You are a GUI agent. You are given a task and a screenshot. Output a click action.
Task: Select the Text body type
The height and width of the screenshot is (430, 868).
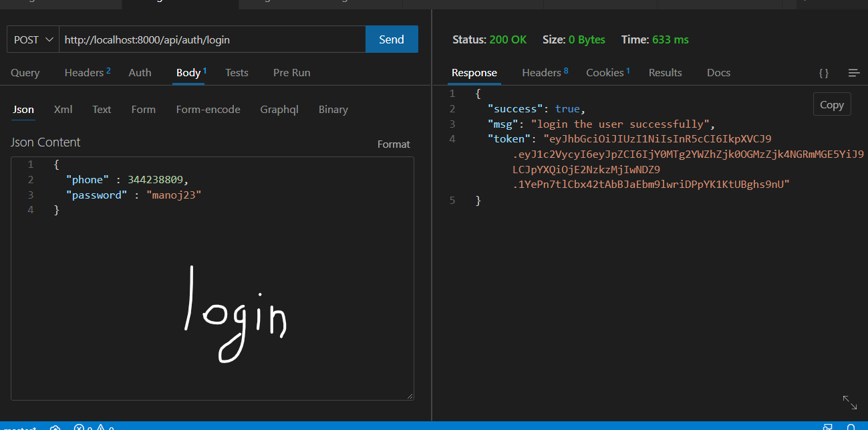click(102, 110)
